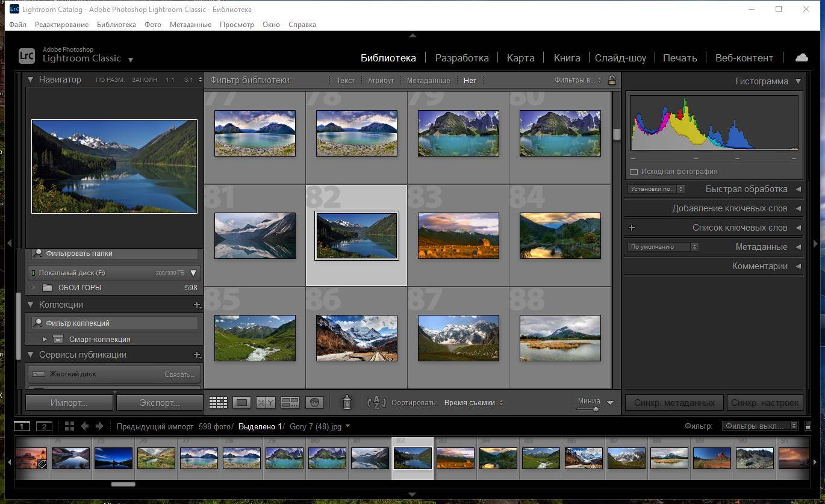Screen dimensions: 825x504
Task: Select the ОБОИ ГОРЫ folder
Action: tap(79, 288)
